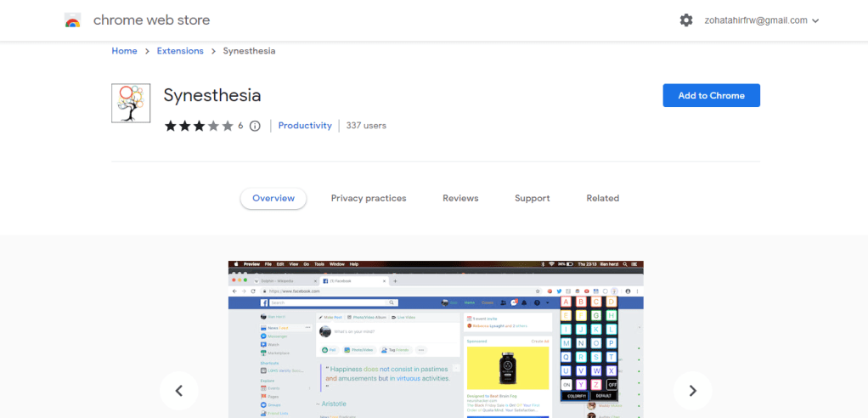Click the star rating for Synesthesia
This screenshot has height=418, width=868.
[x=199, y=126]
